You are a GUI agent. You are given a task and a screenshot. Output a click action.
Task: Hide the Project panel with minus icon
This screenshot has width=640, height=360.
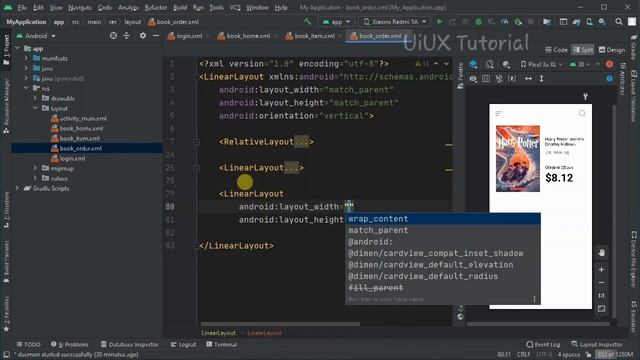tap(156, 36)
